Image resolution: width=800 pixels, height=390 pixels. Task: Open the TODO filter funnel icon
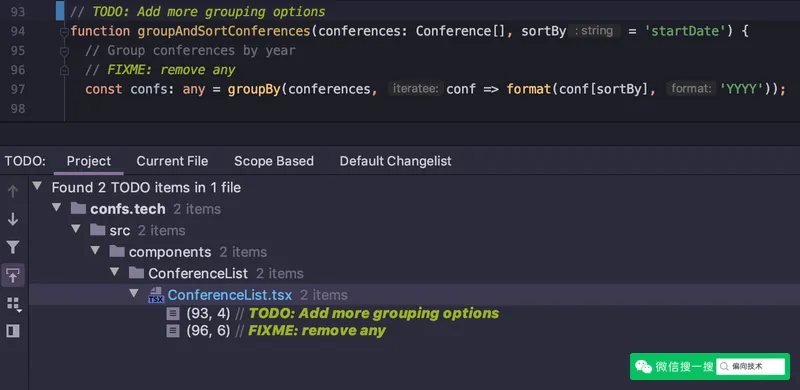[x=13, y=248]
